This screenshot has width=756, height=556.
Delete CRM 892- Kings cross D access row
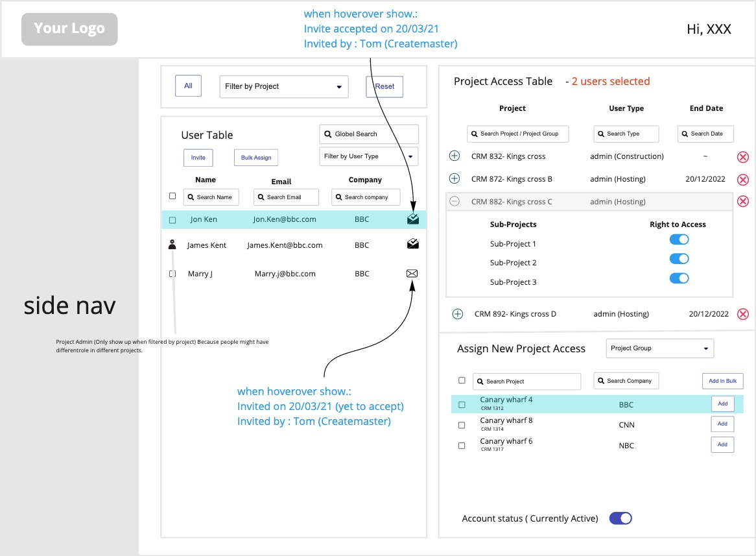(x=743, y=314)
